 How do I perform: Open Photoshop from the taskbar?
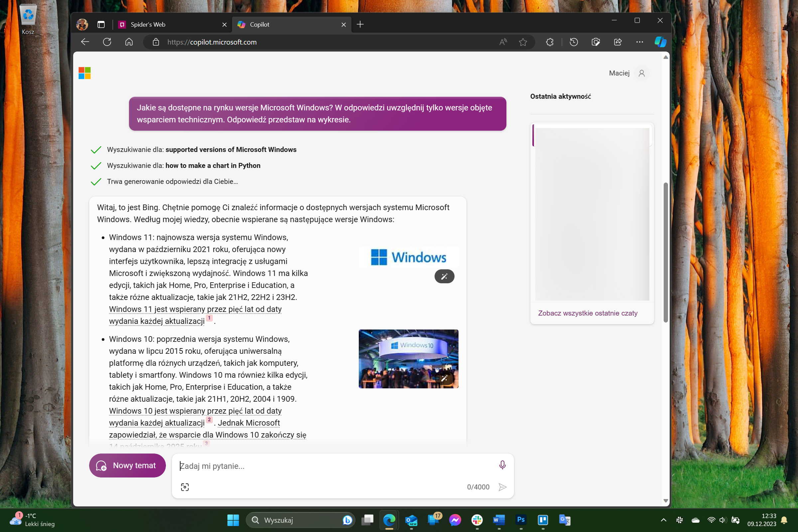(521, 520)
